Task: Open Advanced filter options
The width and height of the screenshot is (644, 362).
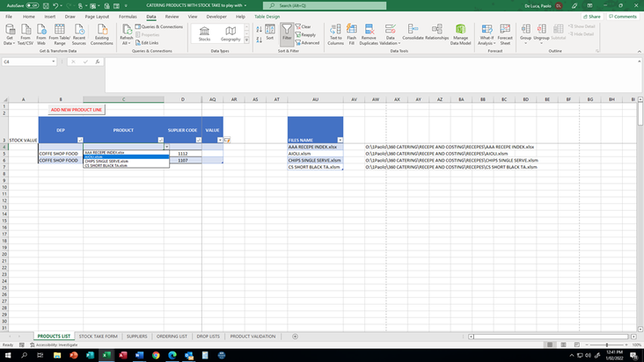Action: 307,43
